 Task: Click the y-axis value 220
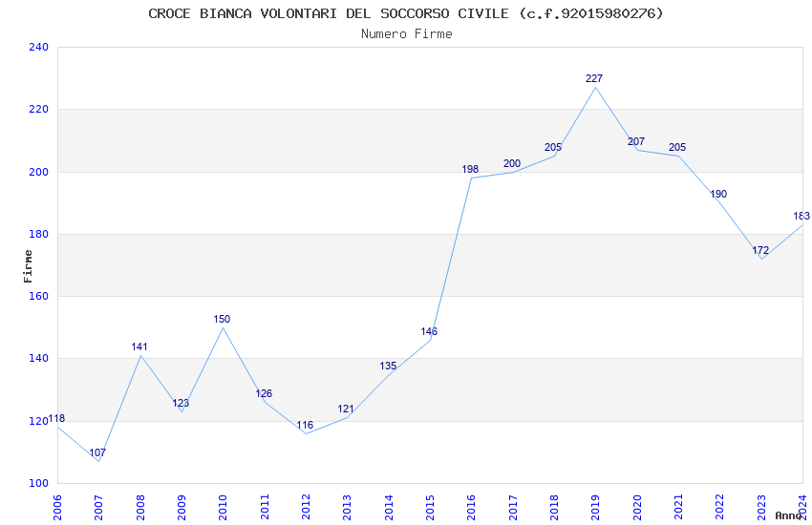point(38,109)
